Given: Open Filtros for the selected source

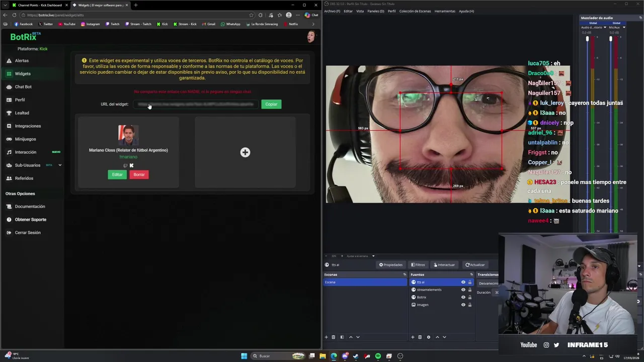Looking at the screenshot, I should (418, 264).
